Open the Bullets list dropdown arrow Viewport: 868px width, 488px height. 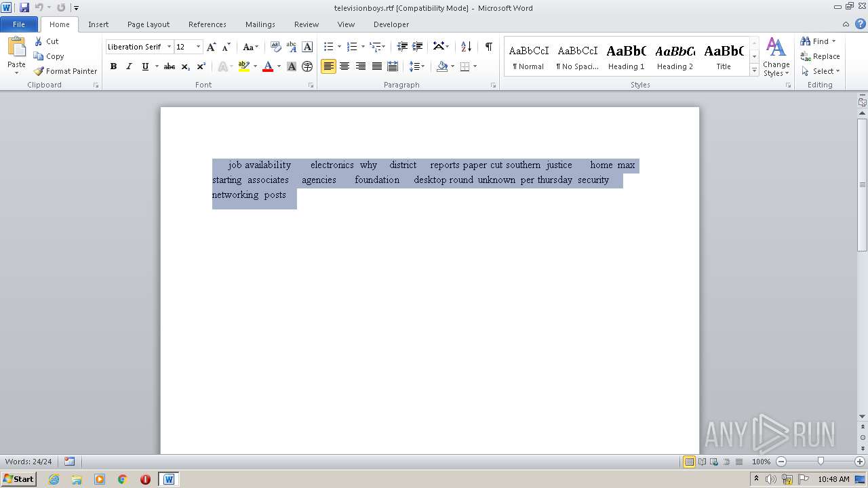pyautogui.click(x=339, y=47)
